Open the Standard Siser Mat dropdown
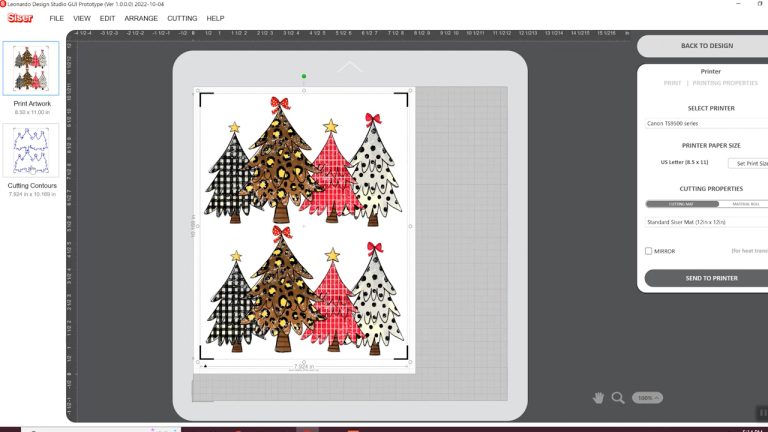768x432 pixels. [x=706, y=222]
